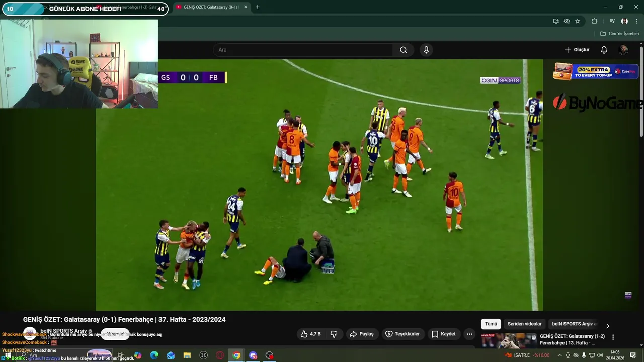The image size is (644, 362).
Task: Open the Outlook mail icon in taskbar
Action: pyautogui.click(x=171, y=355)
